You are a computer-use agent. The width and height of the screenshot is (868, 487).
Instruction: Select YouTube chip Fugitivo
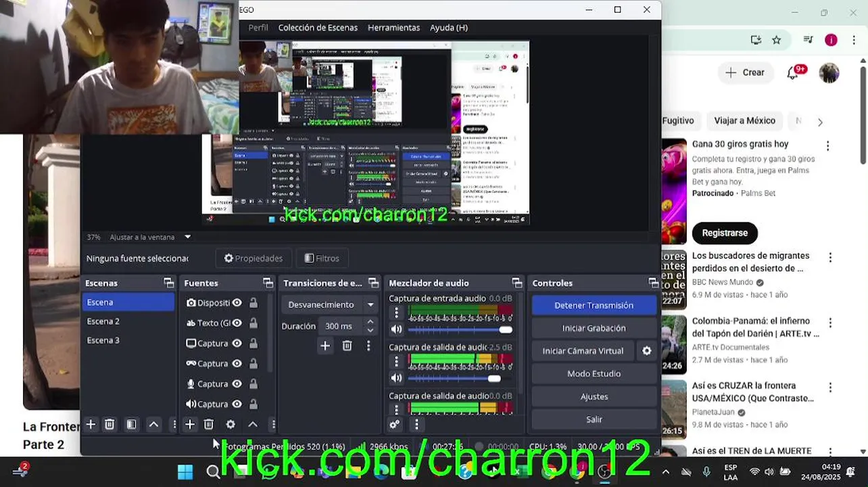tap(677, 121)
